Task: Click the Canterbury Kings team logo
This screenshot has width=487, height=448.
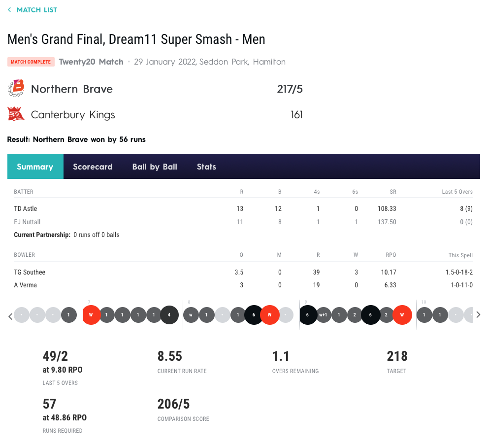Action: [x=16, y=114]
